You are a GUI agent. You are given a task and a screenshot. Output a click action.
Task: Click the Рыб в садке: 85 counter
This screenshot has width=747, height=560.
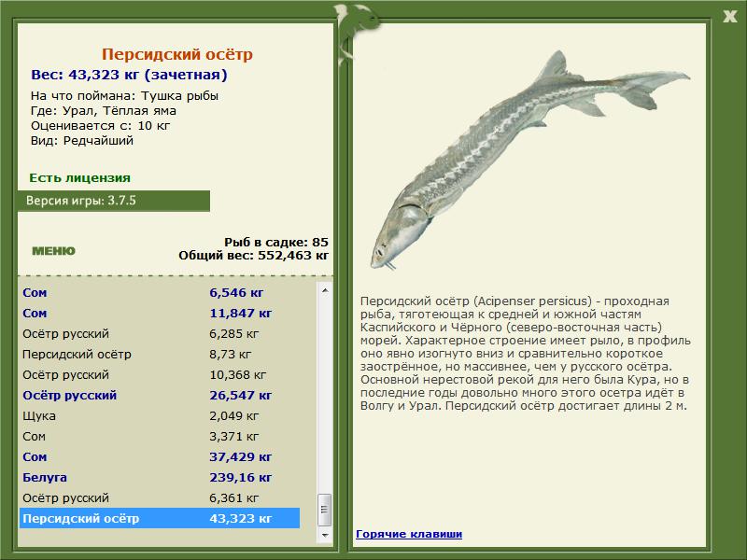click(x=276, y=242)
